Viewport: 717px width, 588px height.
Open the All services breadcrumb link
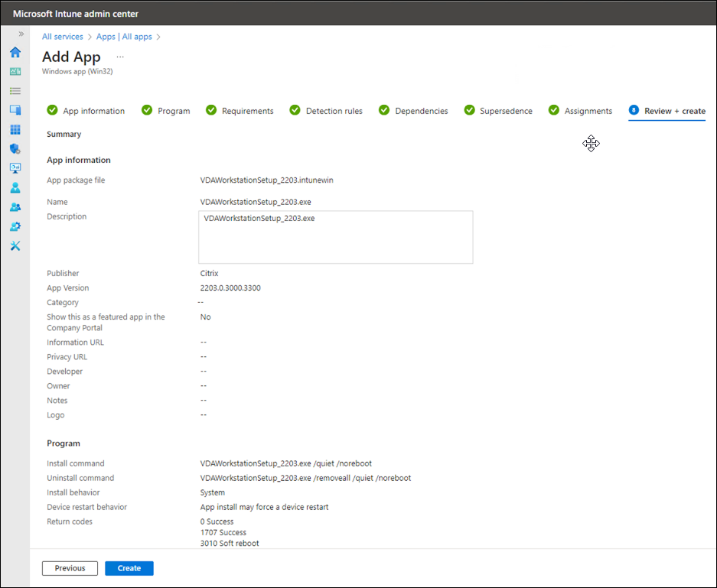point(62,36)
